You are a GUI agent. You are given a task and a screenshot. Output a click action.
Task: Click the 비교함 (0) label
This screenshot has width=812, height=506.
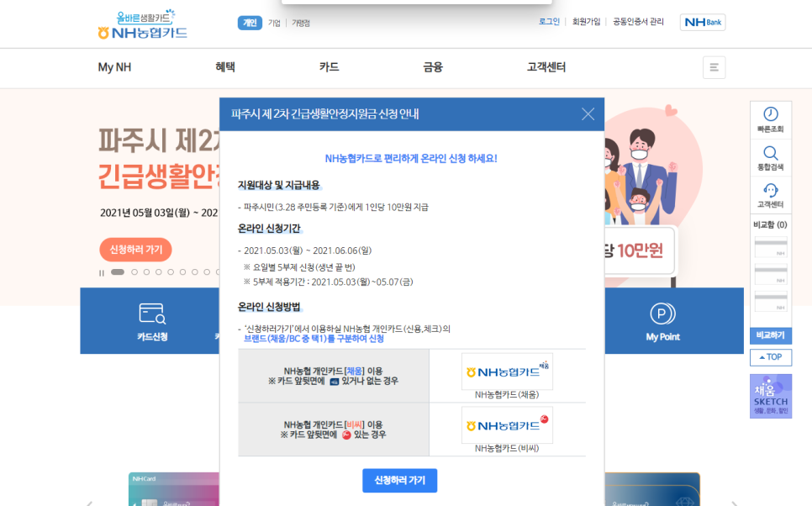coord(770,224)
